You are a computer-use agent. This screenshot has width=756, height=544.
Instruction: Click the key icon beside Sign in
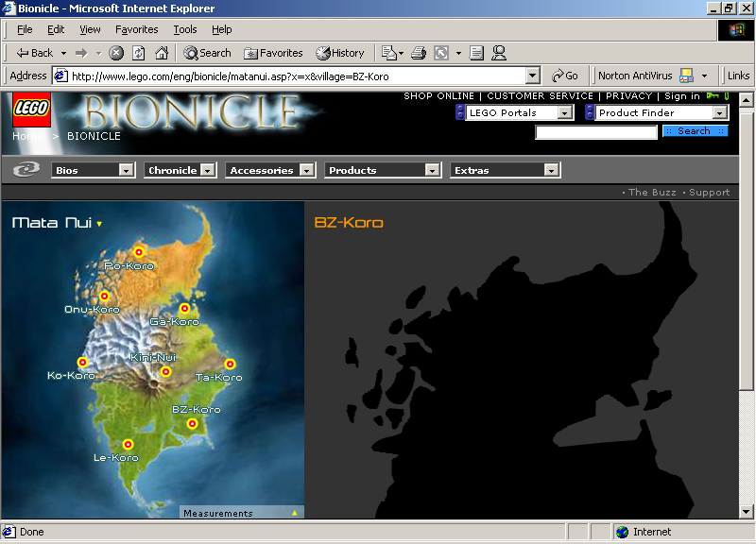point(713,96)
